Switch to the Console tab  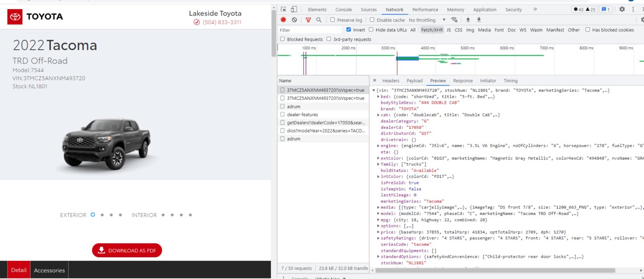(x=344, y=10)
